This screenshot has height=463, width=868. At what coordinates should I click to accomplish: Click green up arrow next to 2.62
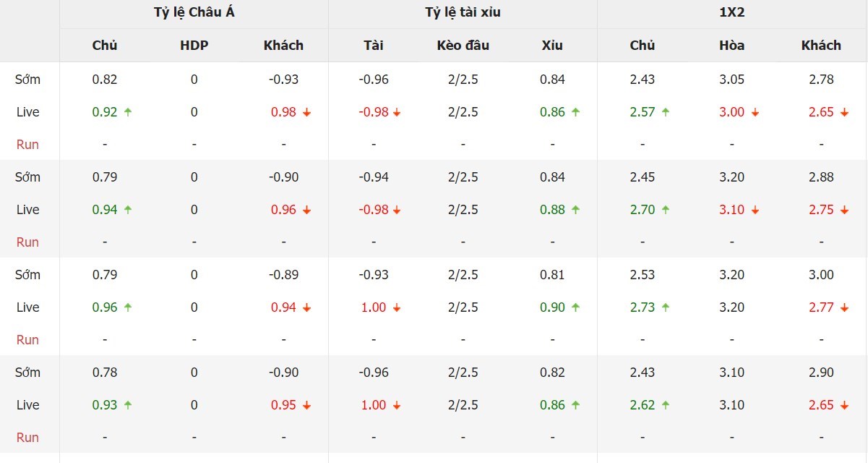tap(665, 405)
